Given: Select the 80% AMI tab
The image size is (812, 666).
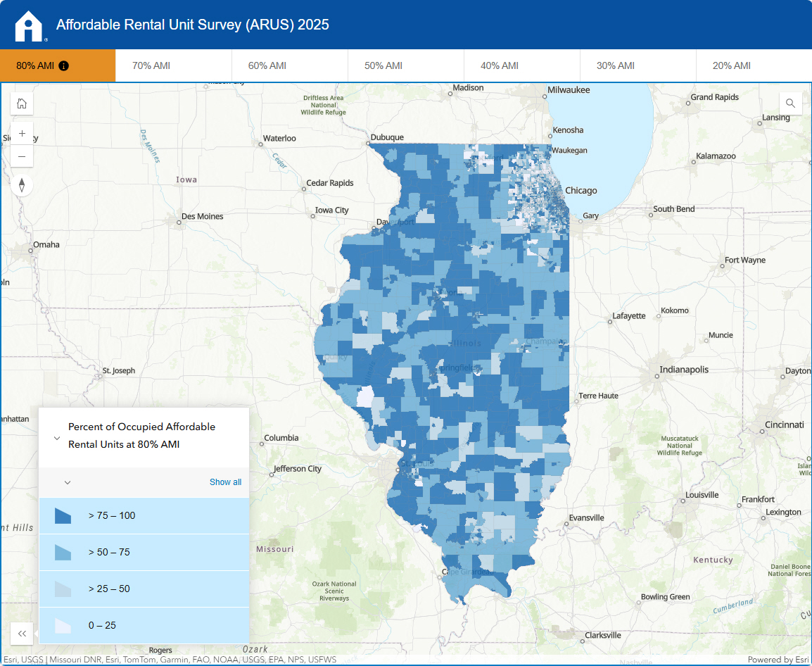Looking at the screenshot, I should [58, 65].
